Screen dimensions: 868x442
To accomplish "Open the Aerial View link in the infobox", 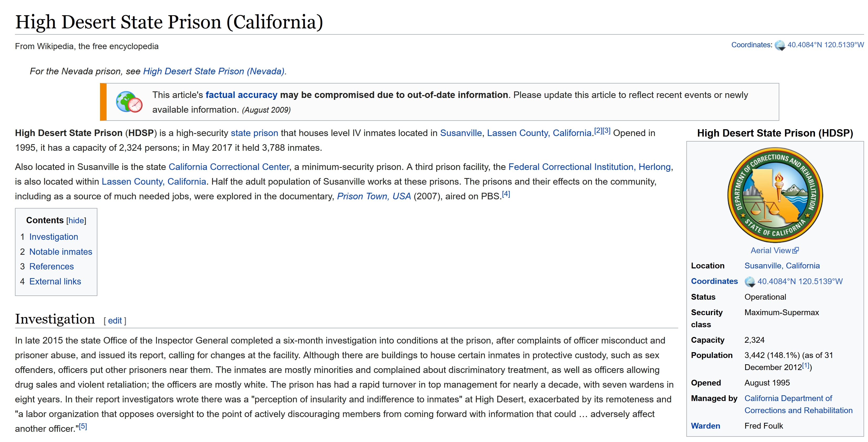I will (770, 250).
